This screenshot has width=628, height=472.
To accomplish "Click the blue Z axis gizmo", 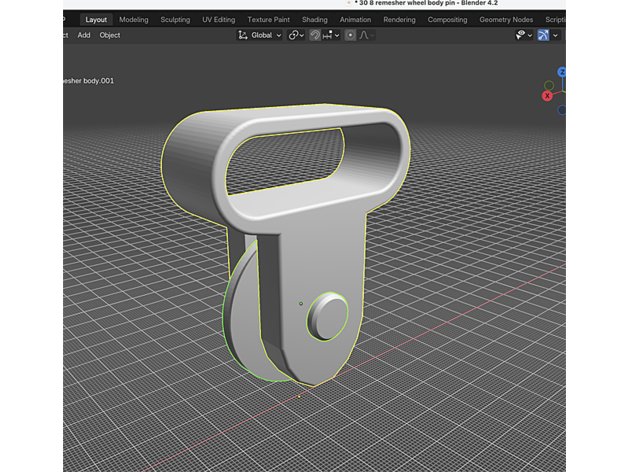I will click(562, 73).
